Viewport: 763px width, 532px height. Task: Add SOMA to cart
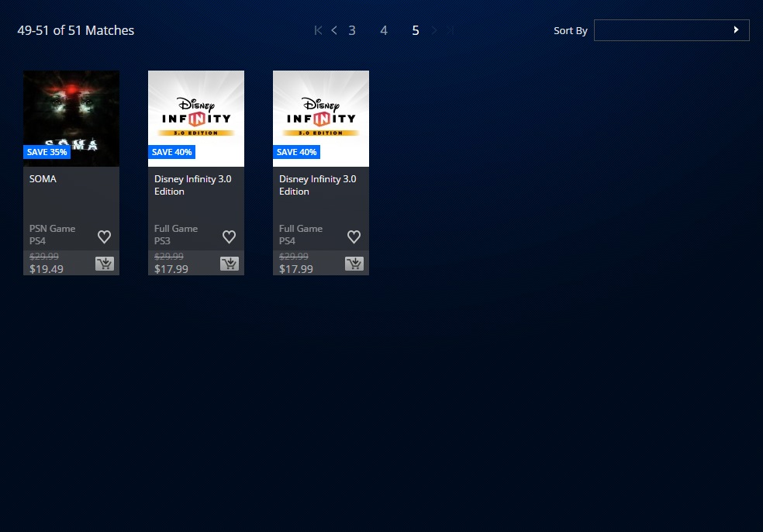tap(105, 264)
